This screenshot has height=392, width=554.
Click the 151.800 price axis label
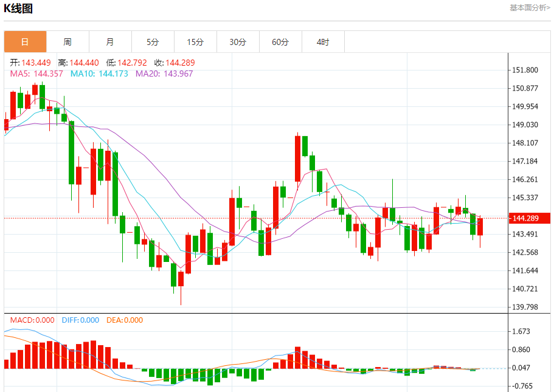(x=525, y=70)
